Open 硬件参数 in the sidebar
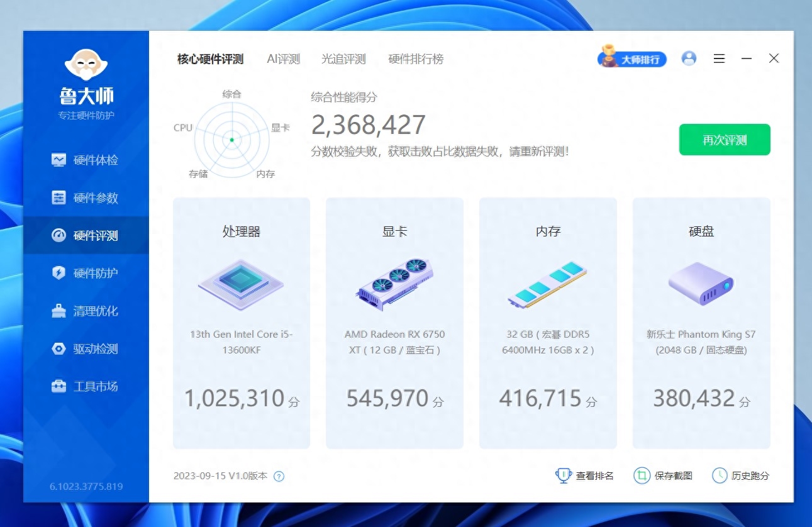The width and height of the screenshot is (812, 527). coord(86,197)
